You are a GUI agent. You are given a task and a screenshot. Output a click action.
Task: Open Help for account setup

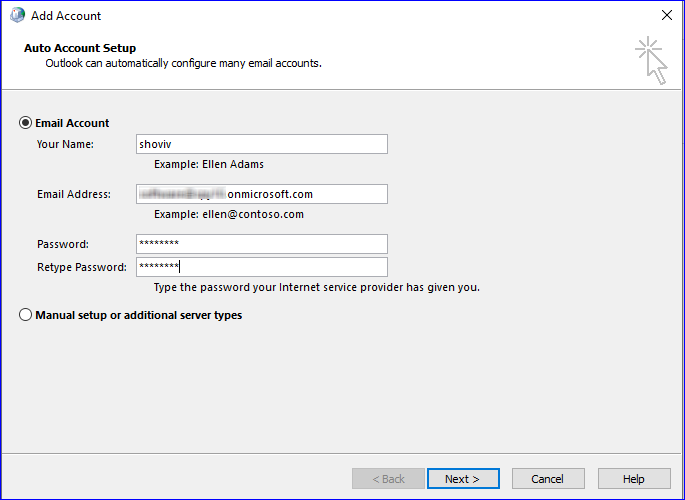[x=634, y=479]
